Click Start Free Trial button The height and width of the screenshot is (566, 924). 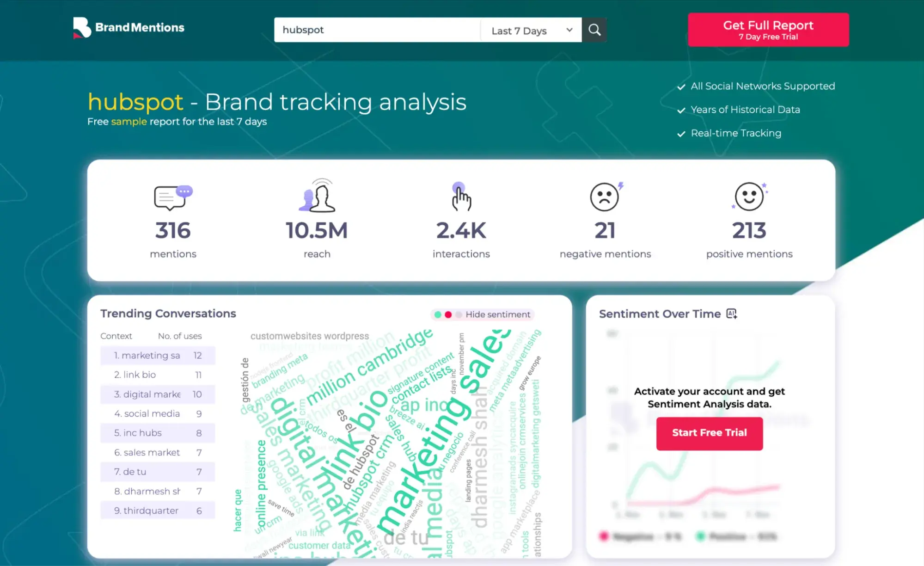coord(710,432)
